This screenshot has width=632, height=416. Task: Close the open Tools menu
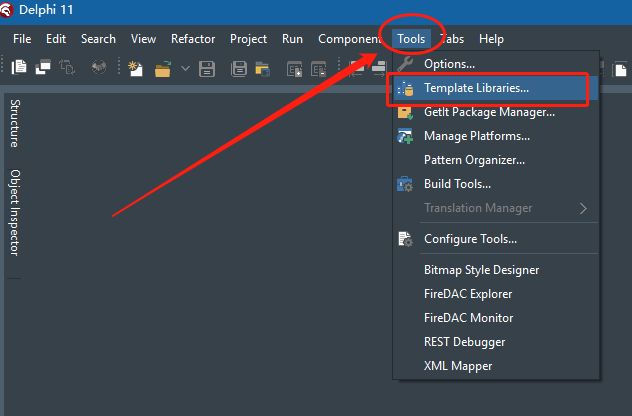pos(411,39)
